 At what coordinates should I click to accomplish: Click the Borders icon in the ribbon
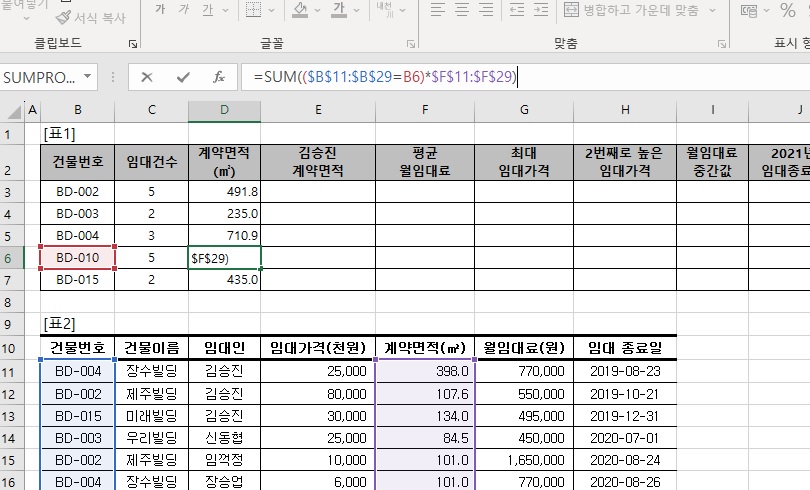pyautogui.click(x=254, y=11)
